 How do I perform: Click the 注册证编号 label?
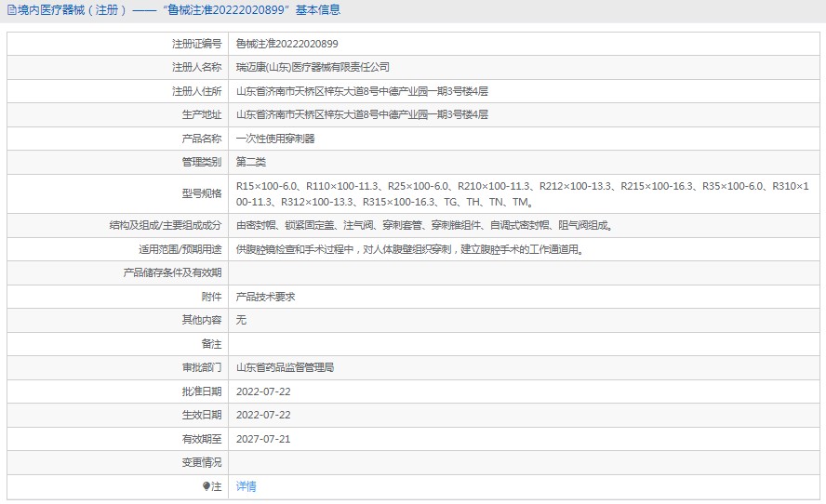197,44
